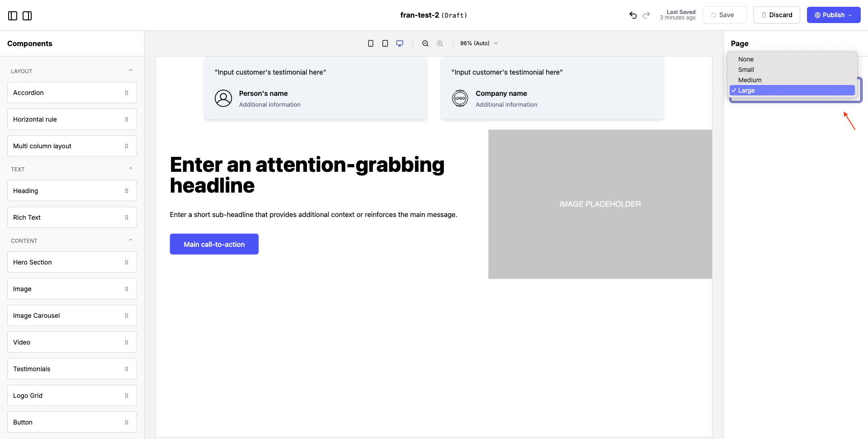The width and height of the screenshot is (868, 439).
Task: Collapse the LAYOUT components section
Action: coord(131,71)
